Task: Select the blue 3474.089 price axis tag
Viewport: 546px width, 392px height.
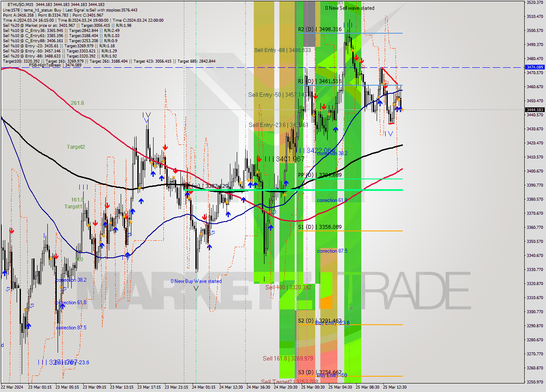Action: pyautogui.click(x=535, y=67)
